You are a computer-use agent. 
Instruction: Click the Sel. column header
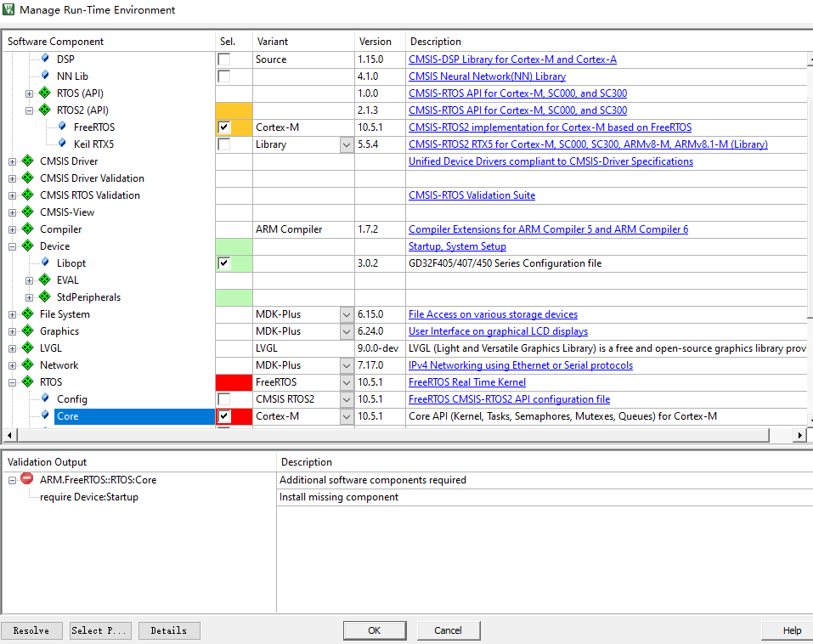coord(234,42)
